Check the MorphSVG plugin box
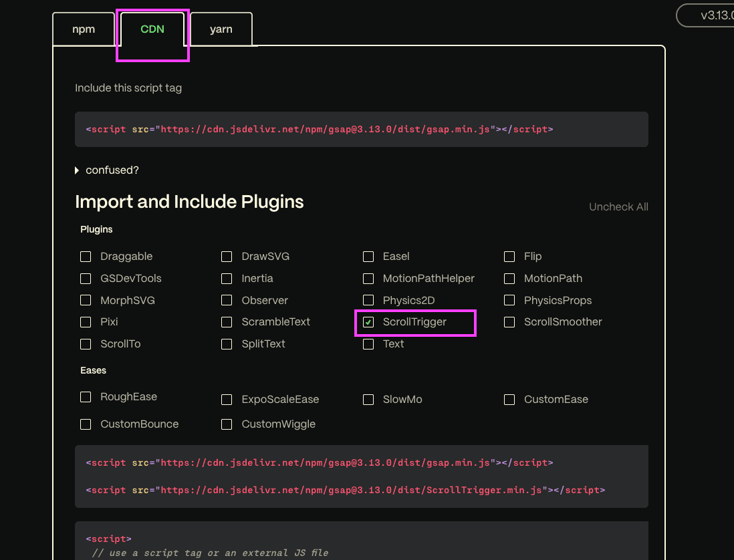This screenshot has width=734, height=560. (x=86, y=301)
